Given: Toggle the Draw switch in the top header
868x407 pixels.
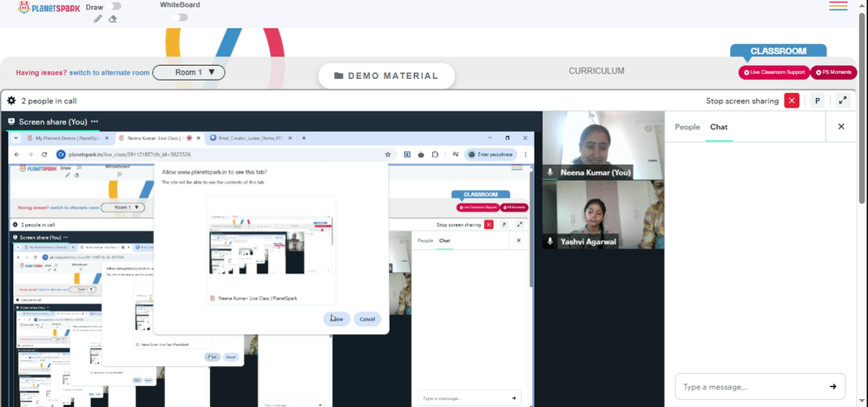Looking at the screenshot, I should [115, 6].
